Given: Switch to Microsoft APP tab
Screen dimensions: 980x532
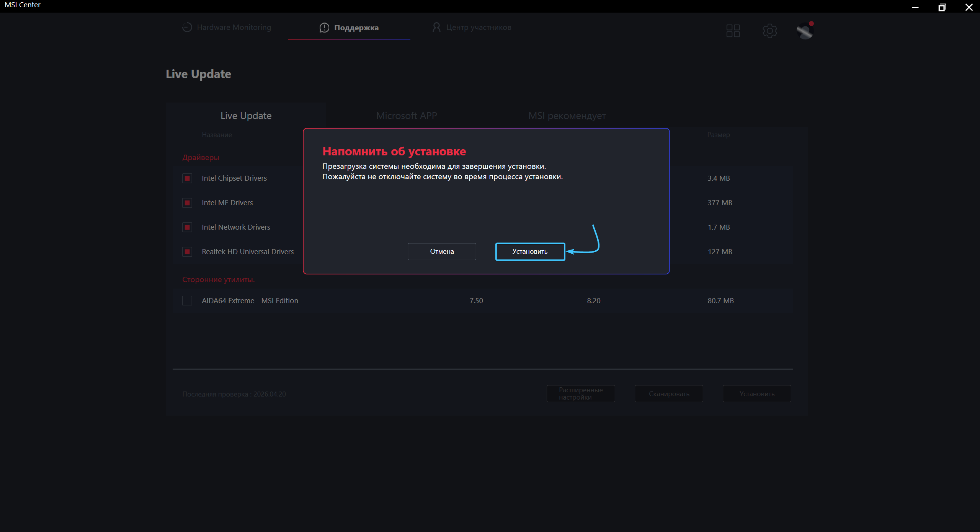Looking at the screenshot, I should coord(406,116).
